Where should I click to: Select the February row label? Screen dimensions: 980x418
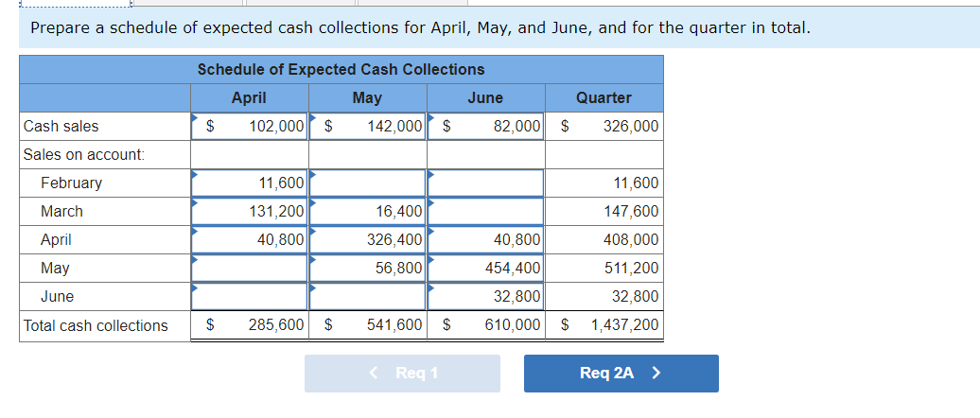[x=71, y=183]
